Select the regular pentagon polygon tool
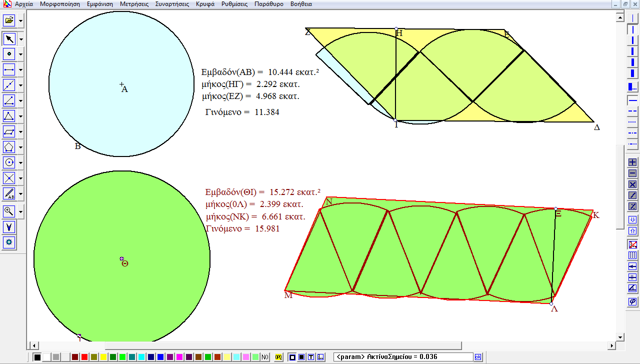640x364 pixels. (9, 147)
